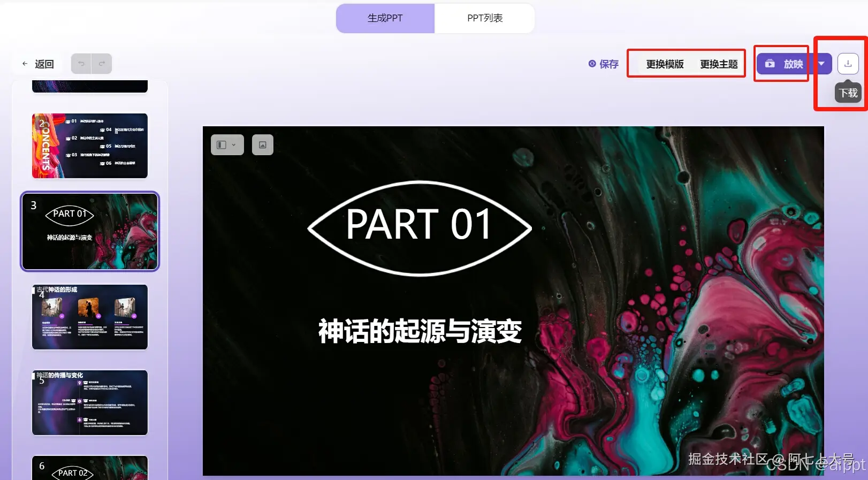
Task: Click 更换主题 to change theme
Action: (x=719, y=64)
